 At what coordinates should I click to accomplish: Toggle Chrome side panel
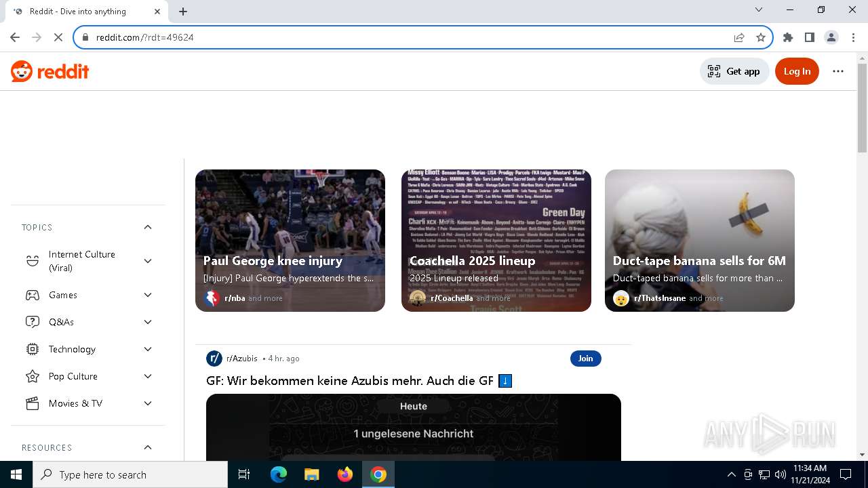(x=810, y=37)
